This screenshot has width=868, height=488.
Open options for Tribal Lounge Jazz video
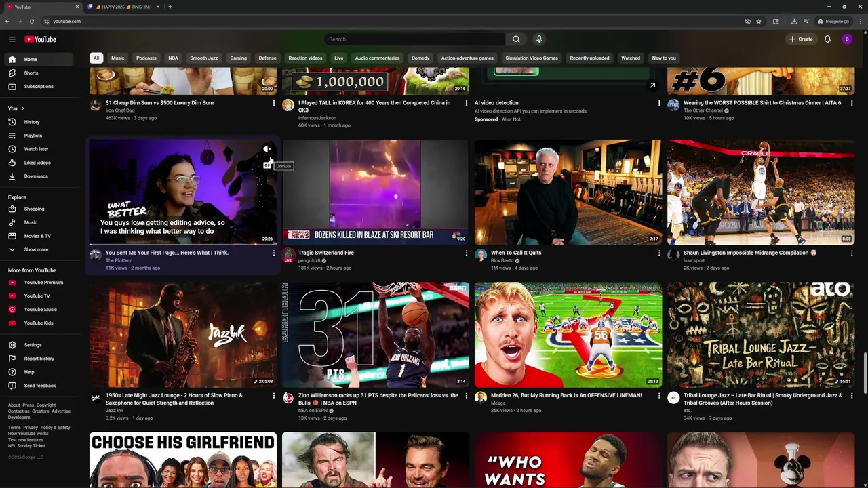[x=852, y=395]
